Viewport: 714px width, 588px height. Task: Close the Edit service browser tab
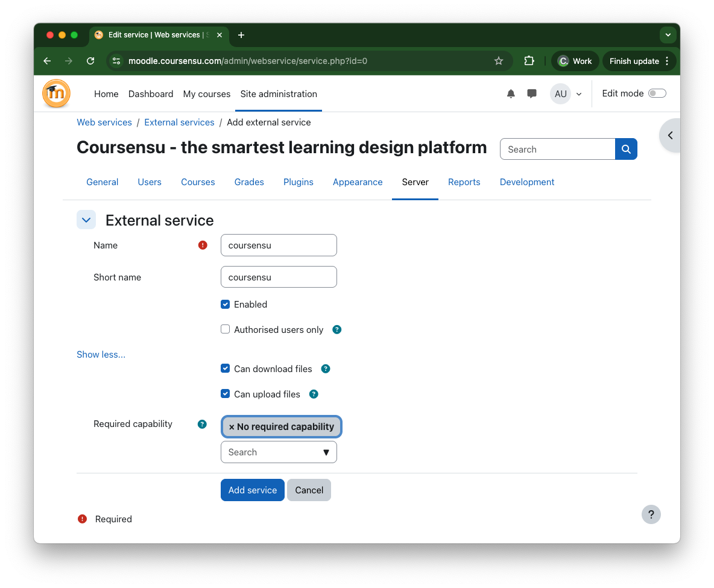[x=220, y=35]
